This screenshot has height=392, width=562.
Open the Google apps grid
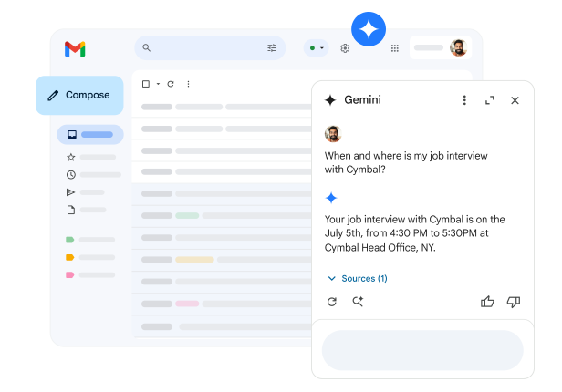[x=395, y=48]
